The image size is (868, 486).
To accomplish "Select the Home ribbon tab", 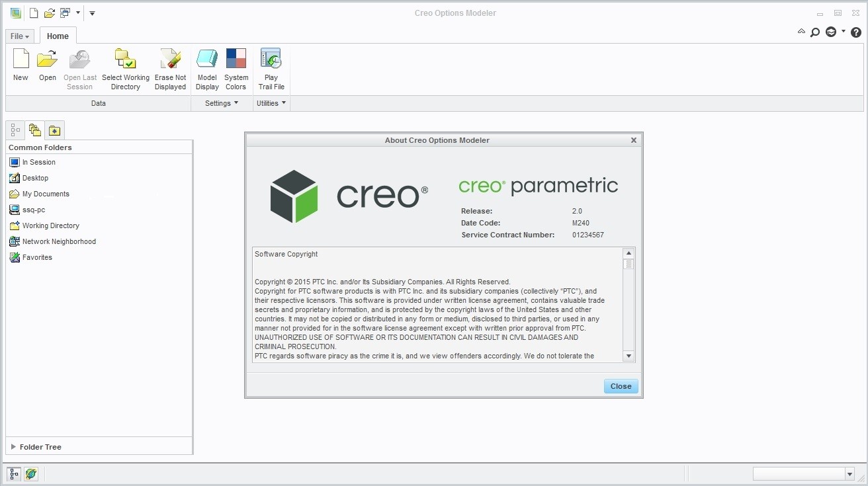I will 58,36.
